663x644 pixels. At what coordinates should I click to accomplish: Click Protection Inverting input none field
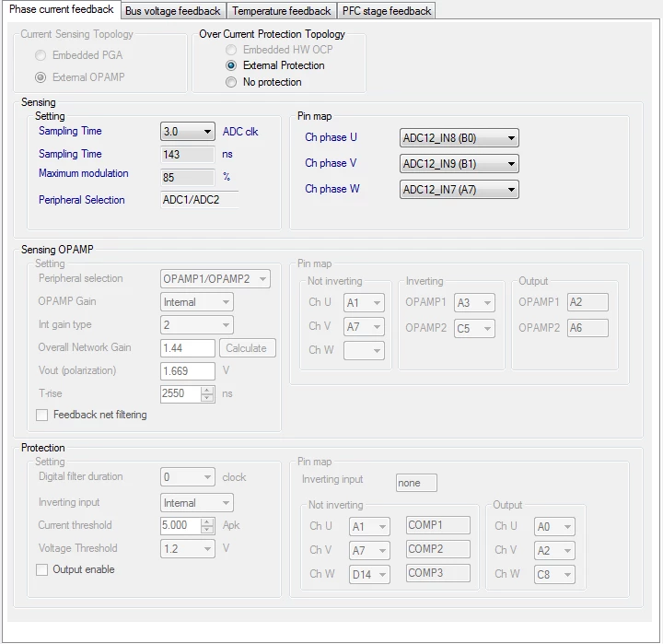coord(416,483)
